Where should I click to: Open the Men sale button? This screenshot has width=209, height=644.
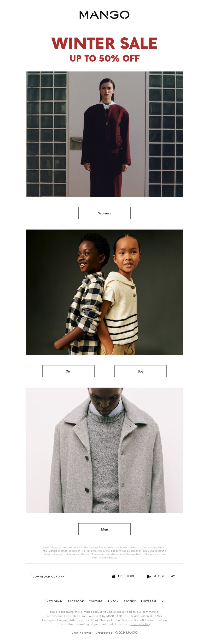pos(104,529)
